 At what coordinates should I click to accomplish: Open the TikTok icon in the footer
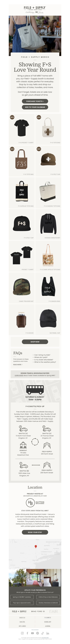43,633
